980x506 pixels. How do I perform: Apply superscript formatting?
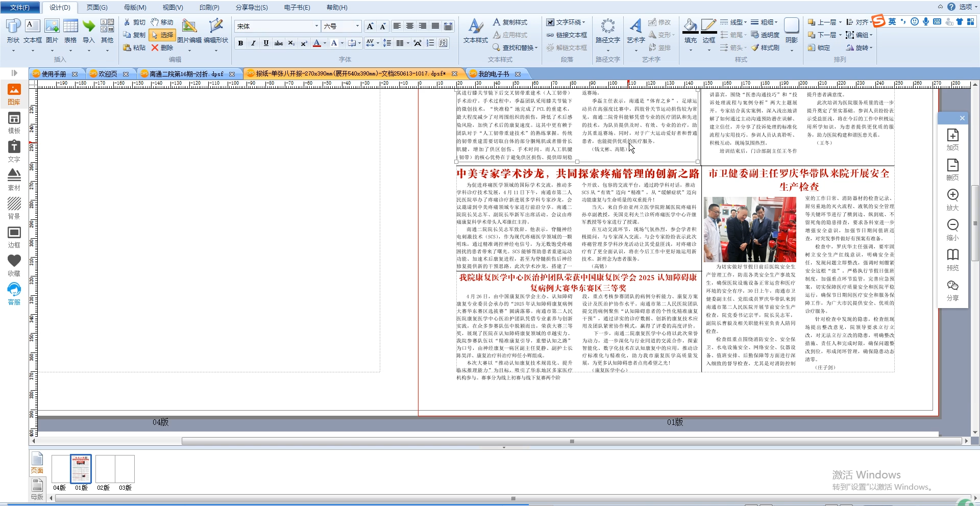[304, 43]
